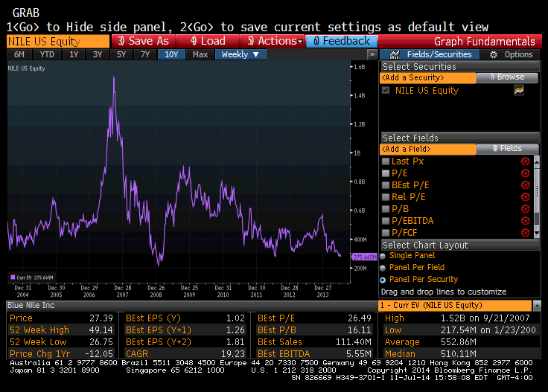The image size is (548, 392).
Task: Enable the BEst P/E field checkbox
Action: (x=386, y=185)
